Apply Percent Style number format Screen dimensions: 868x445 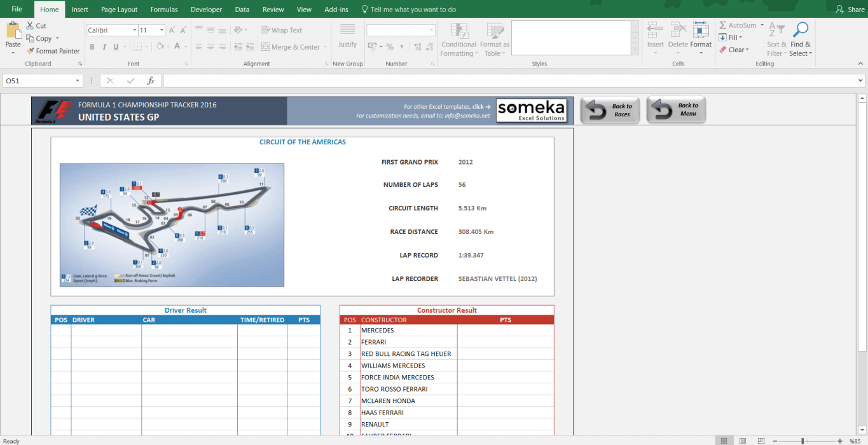390,47
